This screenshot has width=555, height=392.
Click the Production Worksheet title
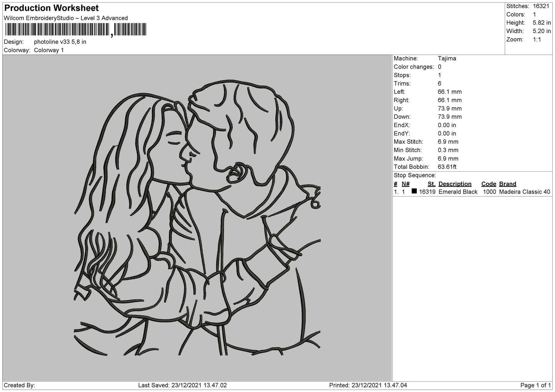51,8
